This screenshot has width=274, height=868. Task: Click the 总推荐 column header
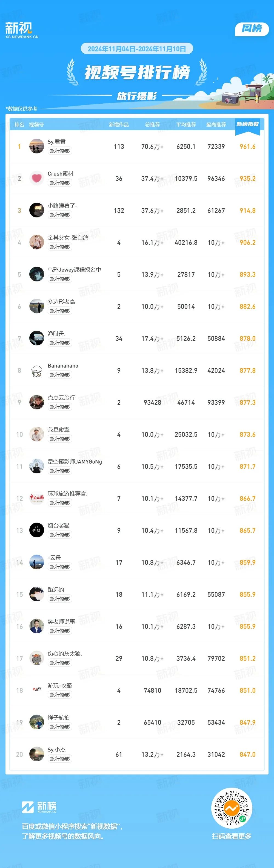152,125
